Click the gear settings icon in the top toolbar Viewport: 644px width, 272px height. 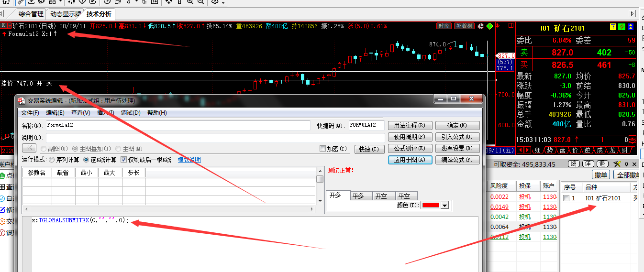tap(215, 2)
